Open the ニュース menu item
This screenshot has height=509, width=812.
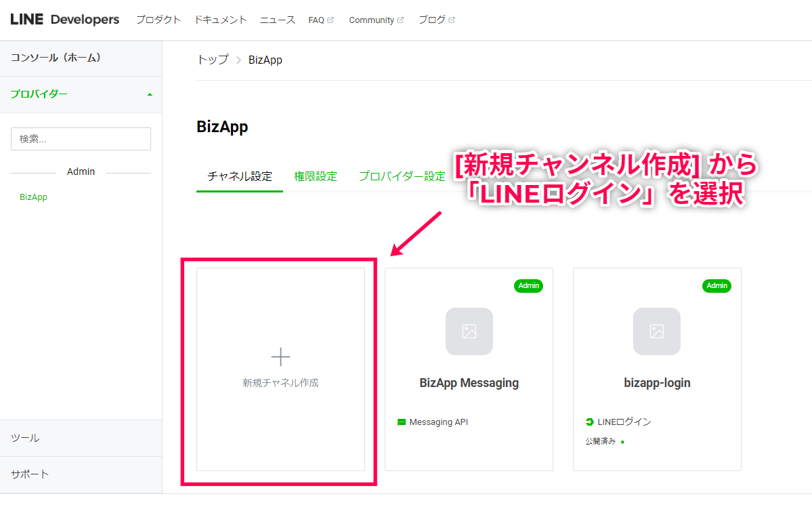(278, 20)
